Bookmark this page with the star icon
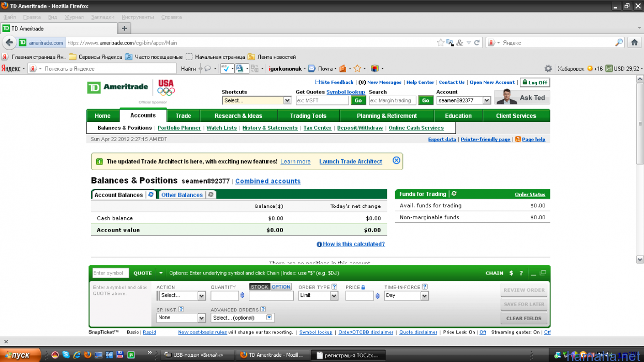This screenshot has height=362, width=644. [441, 43]
